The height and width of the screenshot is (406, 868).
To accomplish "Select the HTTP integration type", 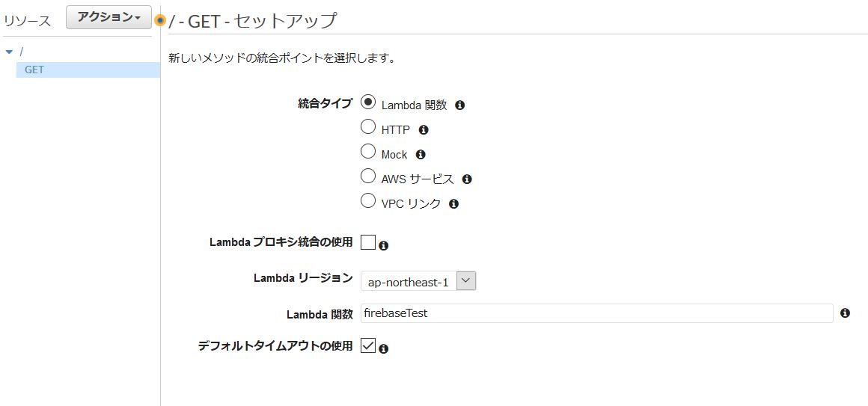I will coord(368,126).
